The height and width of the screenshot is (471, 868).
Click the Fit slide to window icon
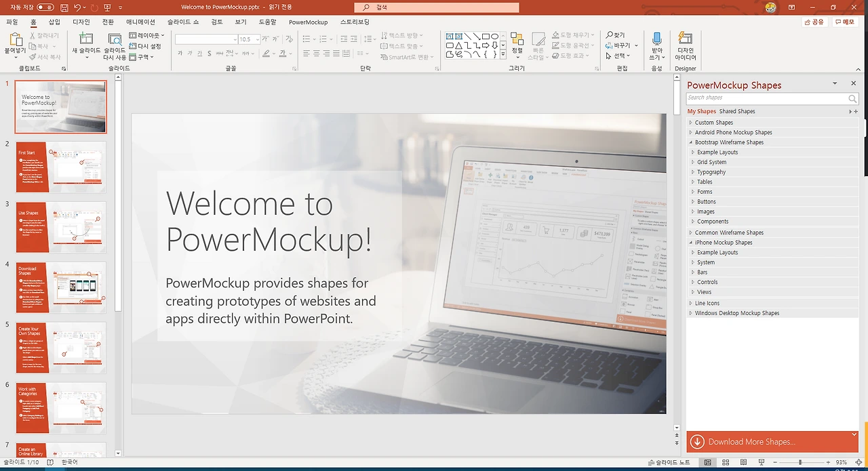pyautogui.click(x=859, y=462)
